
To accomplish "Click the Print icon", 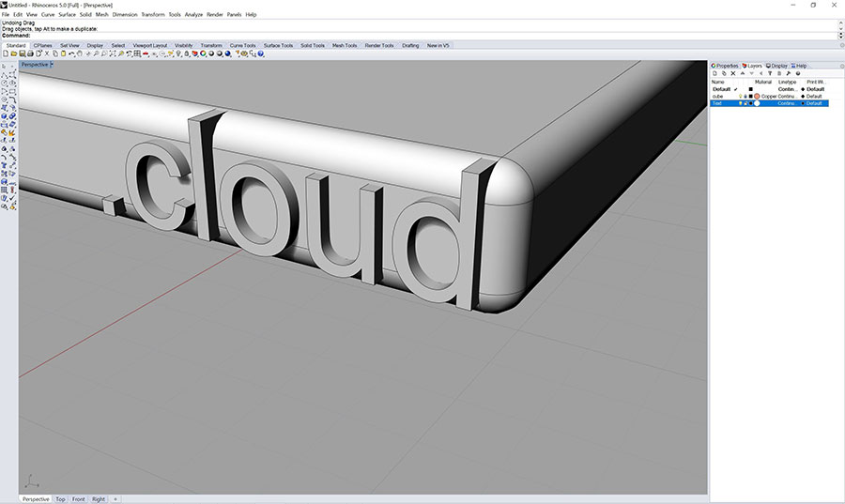I will (31, 53).
